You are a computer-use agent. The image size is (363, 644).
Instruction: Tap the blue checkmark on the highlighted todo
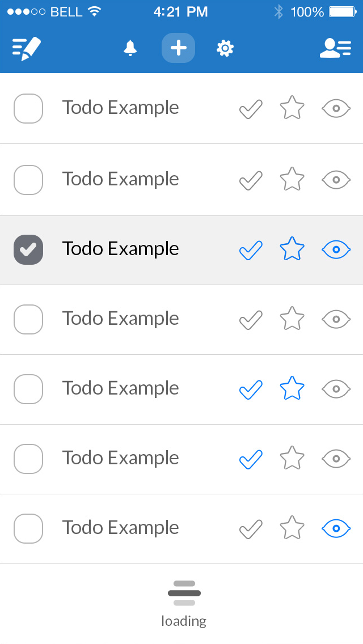[250, 249]
